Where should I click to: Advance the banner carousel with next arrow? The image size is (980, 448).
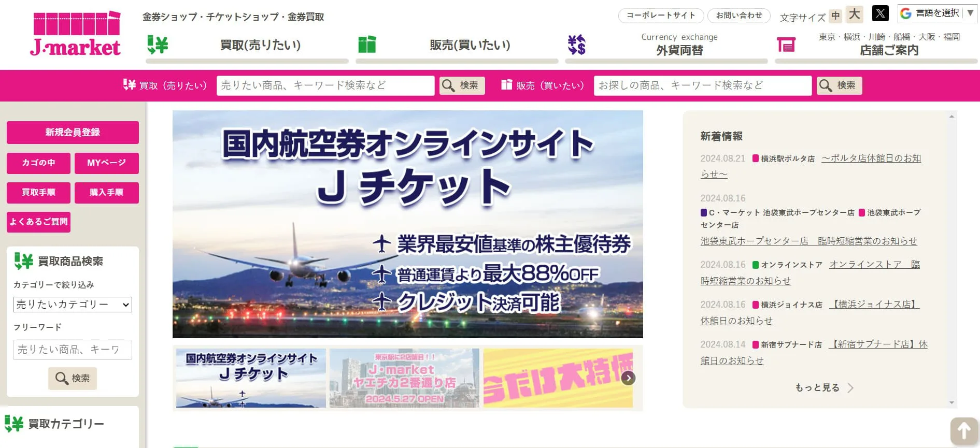click(628, 378)
